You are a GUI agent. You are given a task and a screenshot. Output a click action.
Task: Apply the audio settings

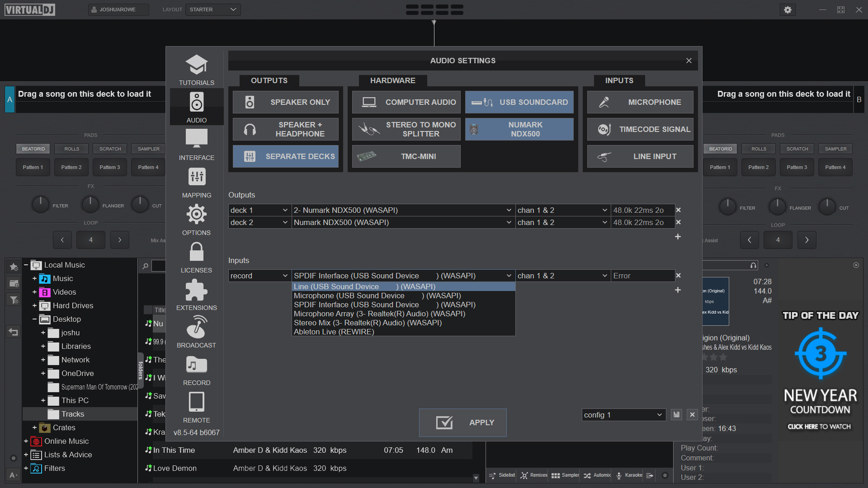click(462, 422)
